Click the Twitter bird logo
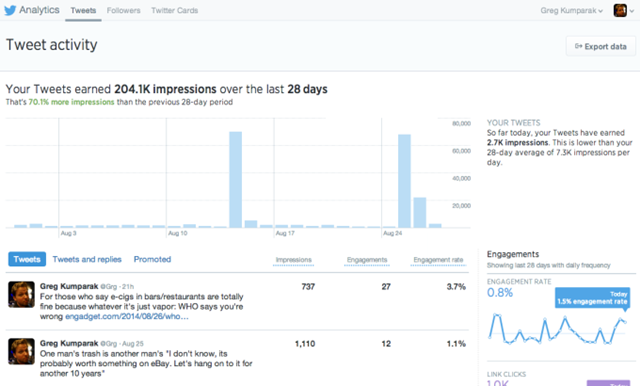The height and width of the screenshot is (386, 640). coord(10,10)
